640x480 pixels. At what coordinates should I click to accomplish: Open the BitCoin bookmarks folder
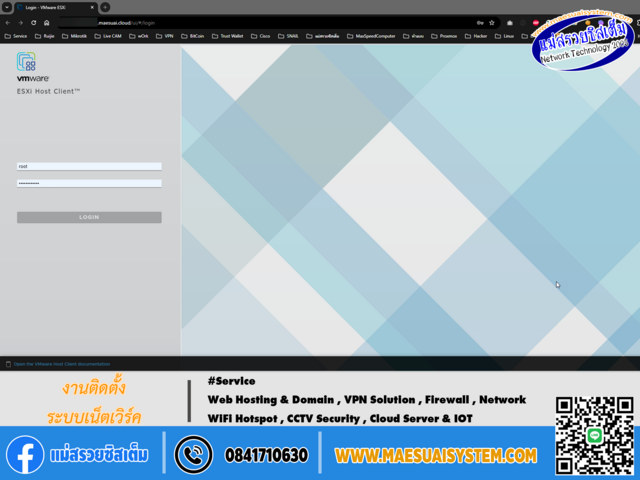pyautogui.click(x=193, y=36)
